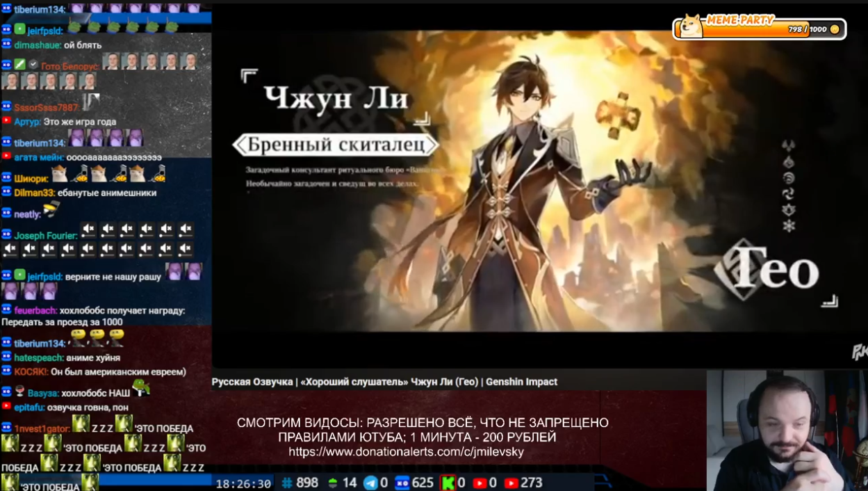
Task: Open the donationalerts.com/c/jmilevsky link
Action: (407, 452)
